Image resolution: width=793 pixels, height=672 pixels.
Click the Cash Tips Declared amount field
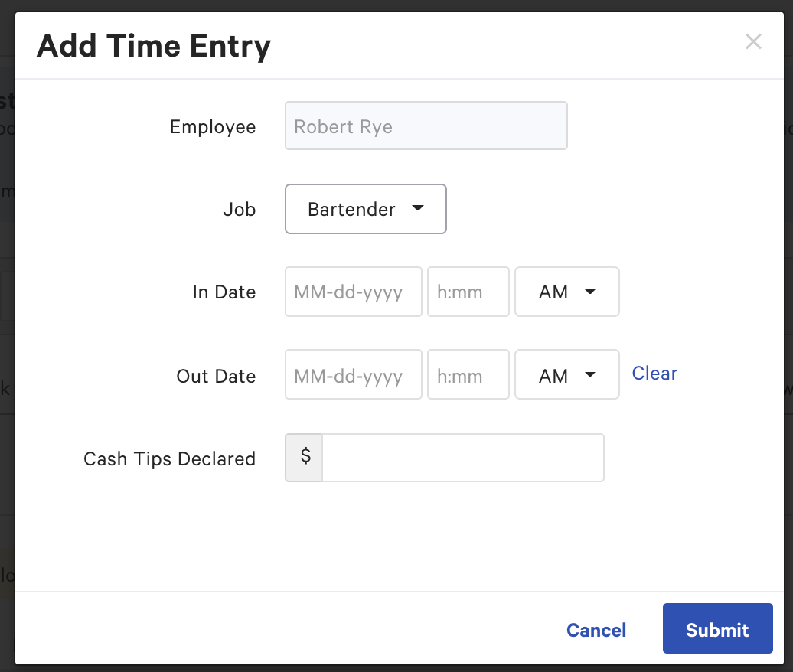463,457
